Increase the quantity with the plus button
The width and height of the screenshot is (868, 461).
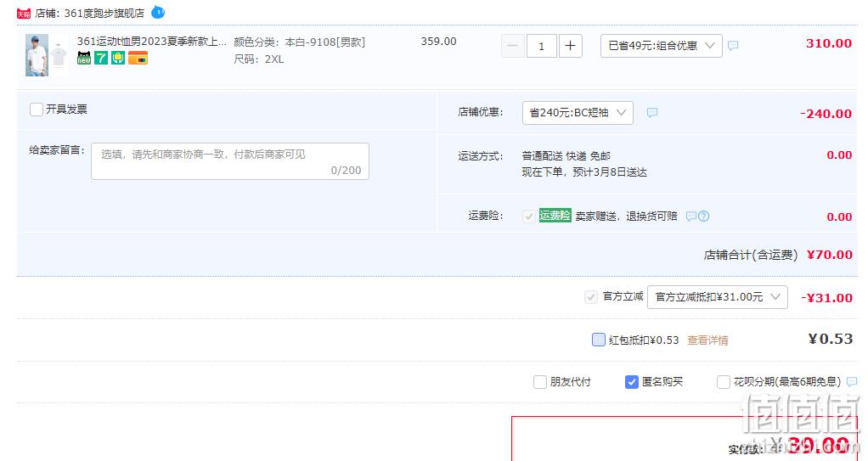[570, 46]
